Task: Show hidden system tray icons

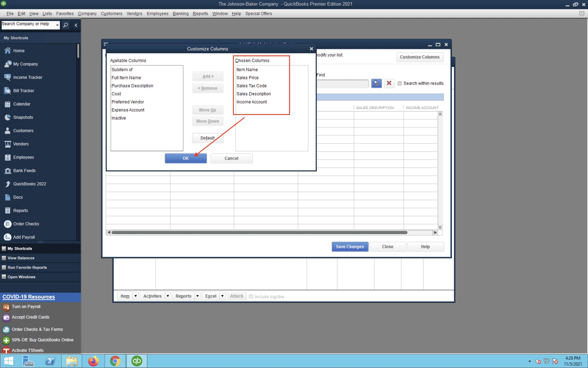Action: click(530, 361)
